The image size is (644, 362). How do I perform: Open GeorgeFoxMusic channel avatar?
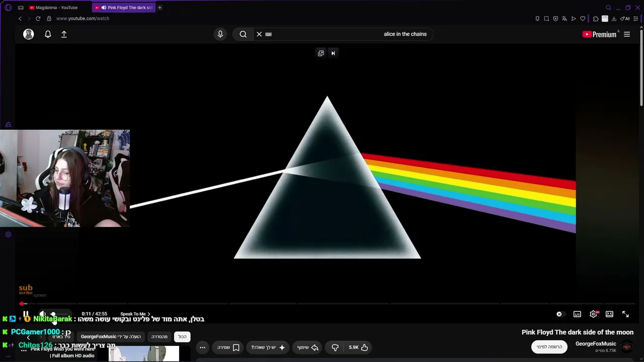(x=627, y=347)
